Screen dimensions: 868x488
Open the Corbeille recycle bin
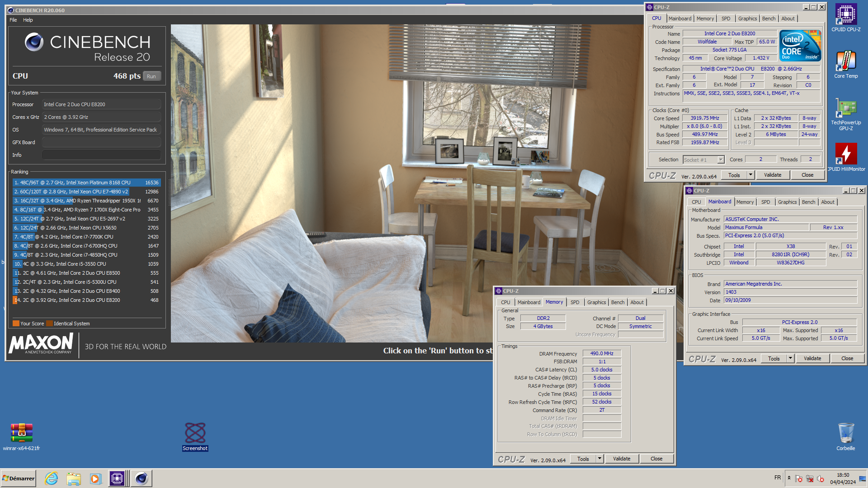click(x=846, y=436)
